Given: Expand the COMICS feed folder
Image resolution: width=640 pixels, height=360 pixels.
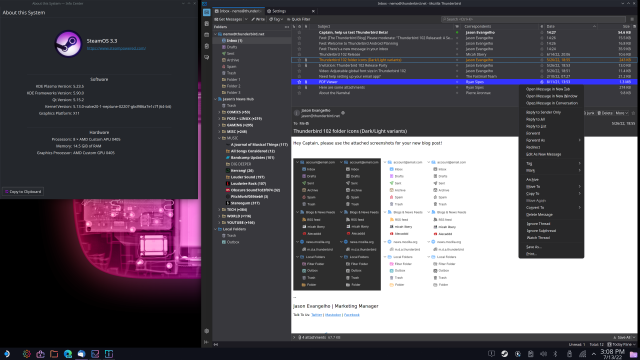Looking at the screenshot, I should [x=219, y=112].
